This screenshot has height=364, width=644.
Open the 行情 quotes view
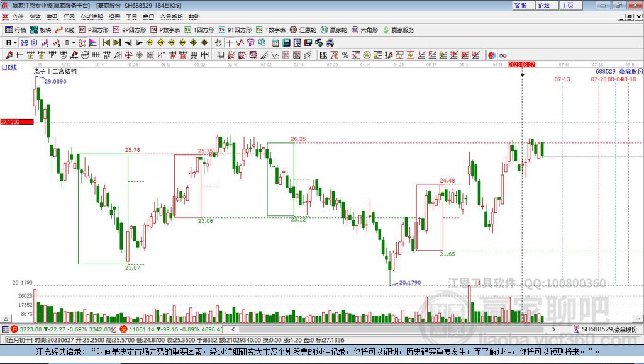pos(15,30)
